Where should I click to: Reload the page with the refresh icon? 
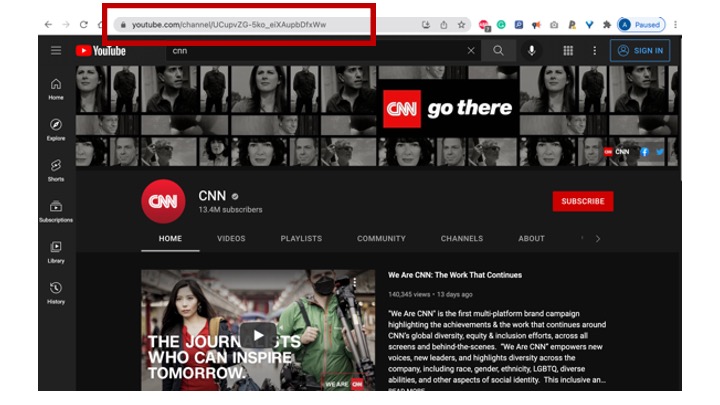pos(84,24)
